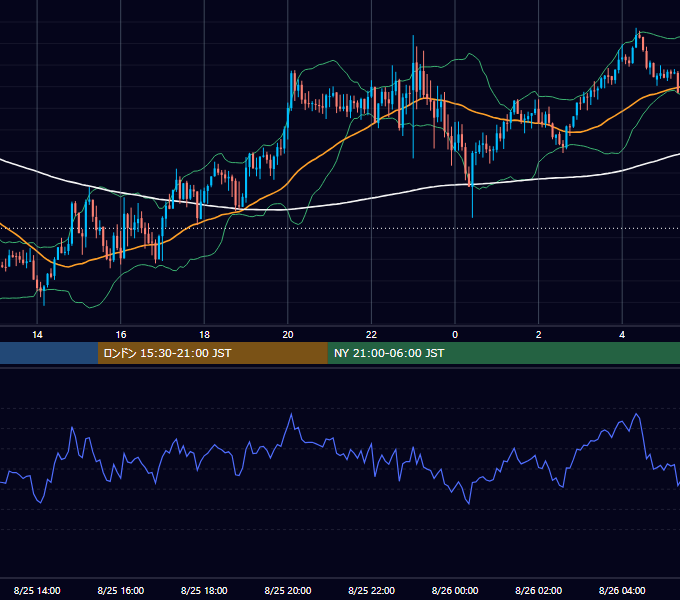Select the blue session bar before ロンドン

49,353
